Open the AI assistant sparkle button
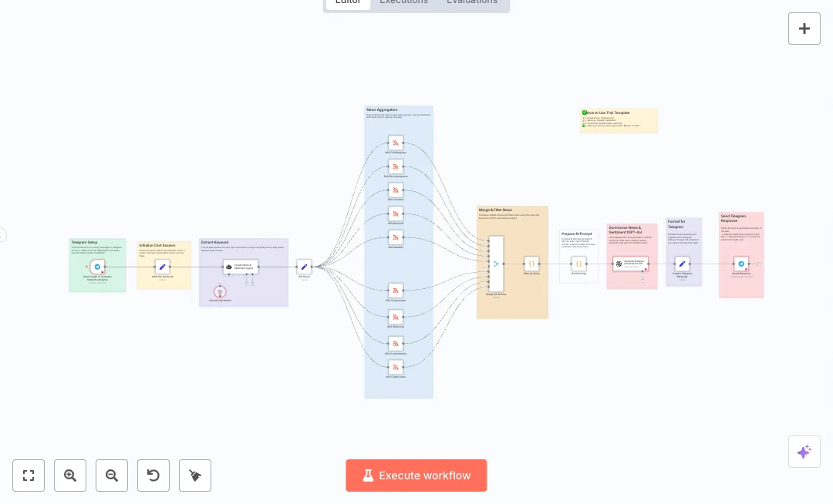Image resolution: width=833 pixels, height=504 pixels. (804, 452)
